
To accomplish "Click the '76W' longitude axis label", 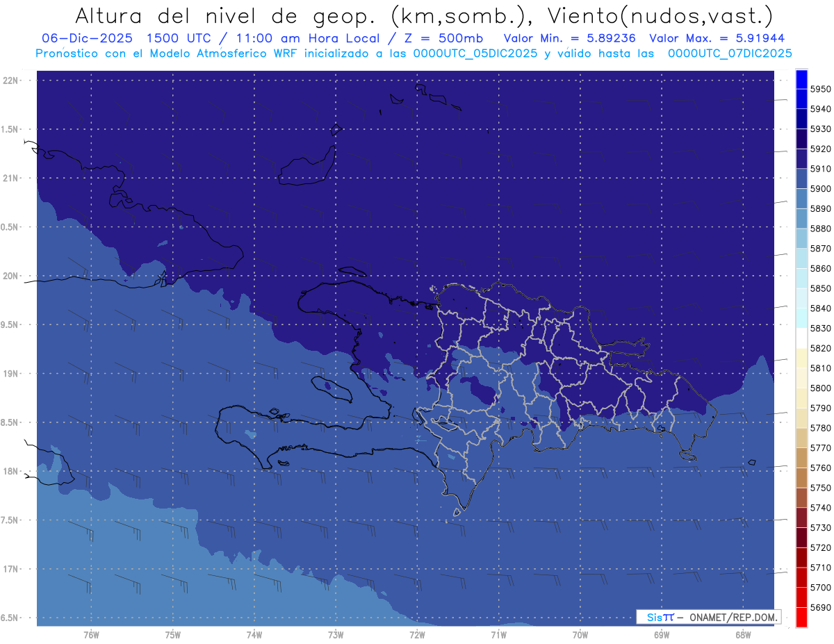I will coord(91,635).
